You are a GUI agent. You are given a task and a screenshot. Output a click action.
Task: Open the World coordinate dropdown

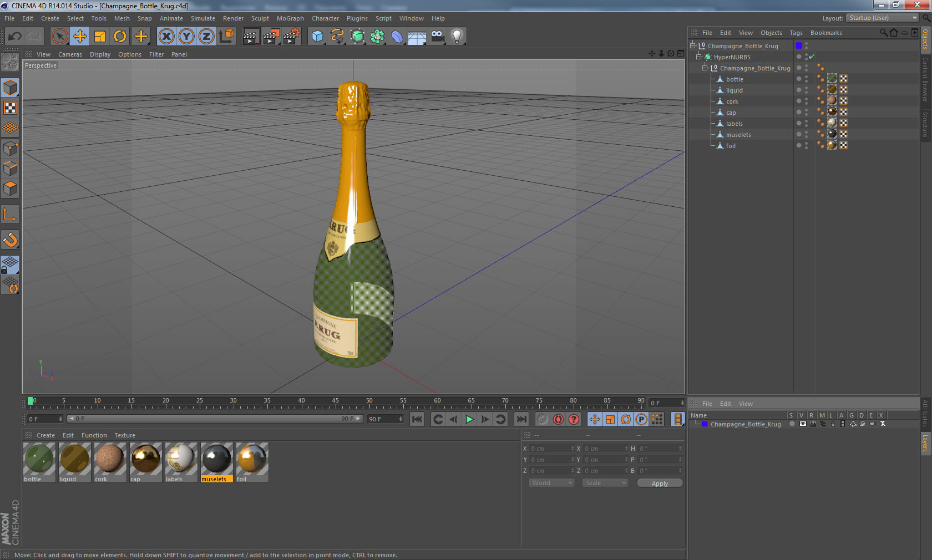(x=551, y=483)
